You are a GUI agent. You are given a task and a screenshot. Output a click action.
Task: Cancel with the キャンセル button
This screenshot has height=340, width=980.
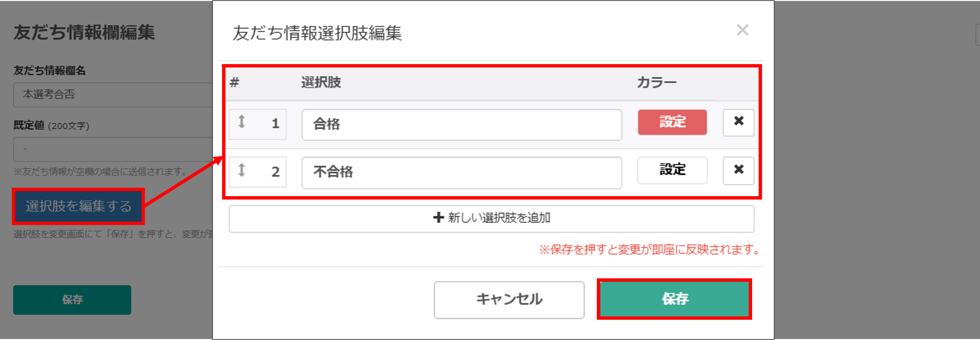(x=509, y=300)
